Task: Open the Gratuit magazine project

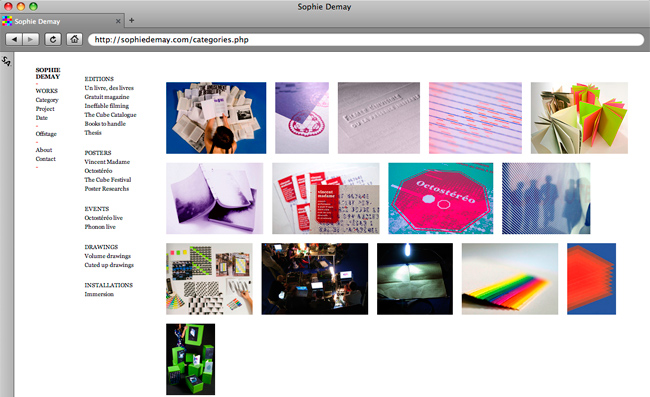Action: 107,97
